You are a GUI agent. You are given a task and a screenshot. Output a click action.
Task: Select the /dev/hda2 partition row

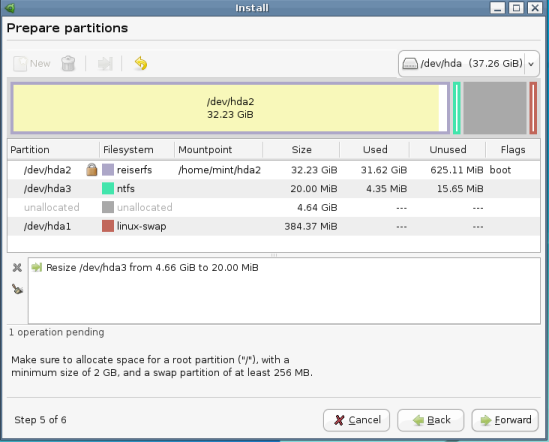273,170
